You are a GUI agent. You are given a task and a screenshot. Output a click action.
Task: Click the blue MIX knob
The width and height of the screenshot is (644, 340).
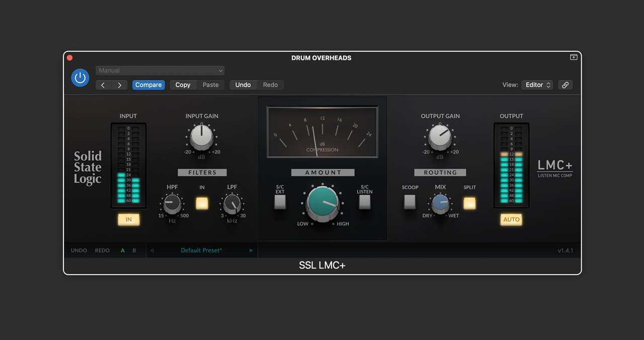440,203
